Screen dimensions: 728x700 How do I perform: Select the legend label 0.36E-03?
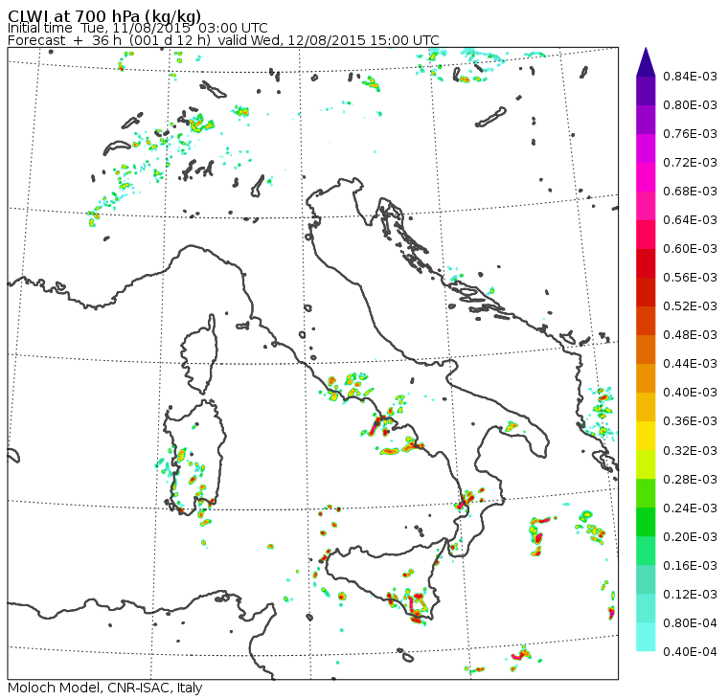(690, 421)
